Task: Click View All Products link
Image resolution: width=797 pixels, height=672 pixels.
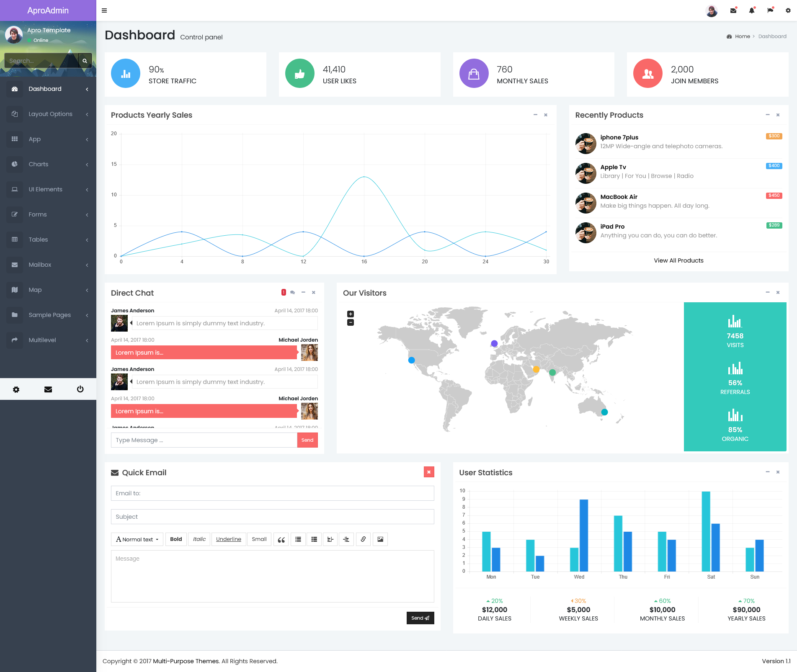Action: point(678,260)
